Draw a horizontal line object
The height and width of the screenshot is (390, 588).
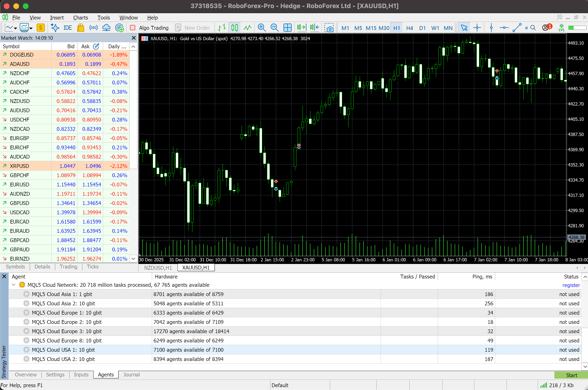pos(504,28)
